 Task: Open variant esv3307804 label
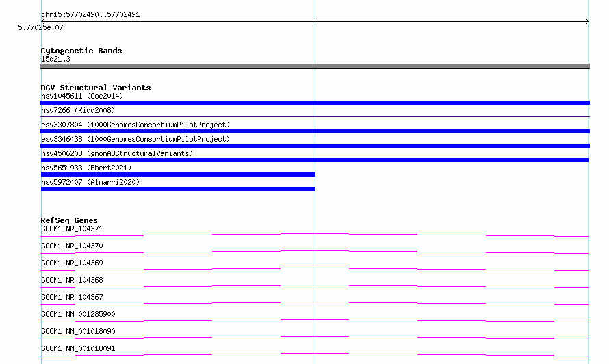(135, 125)
